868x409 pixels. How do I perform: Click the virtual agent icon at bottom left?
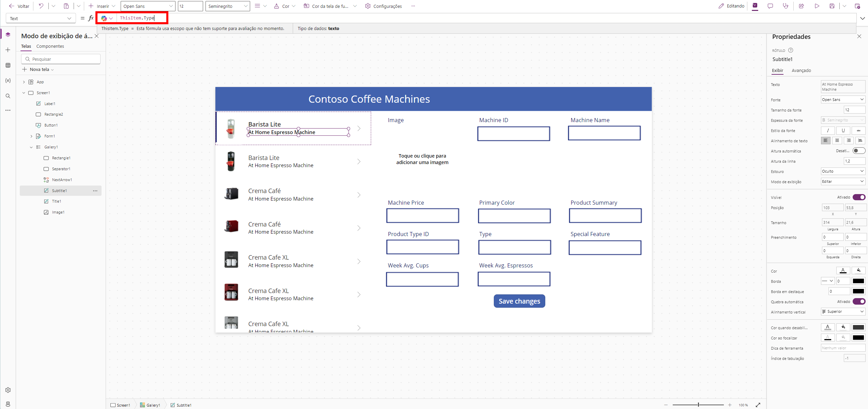8,404
